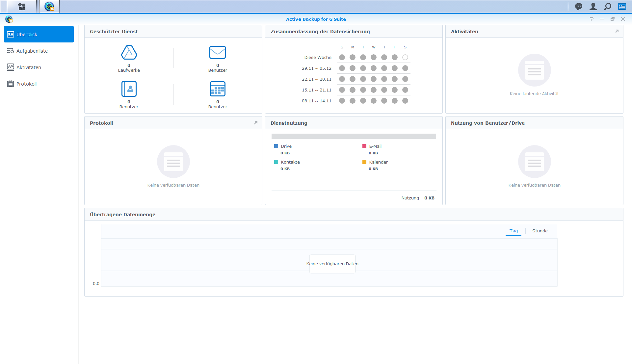Expand the Protokoll panel arrow
Screen dimensions: 632x364
tap(256, 123)
